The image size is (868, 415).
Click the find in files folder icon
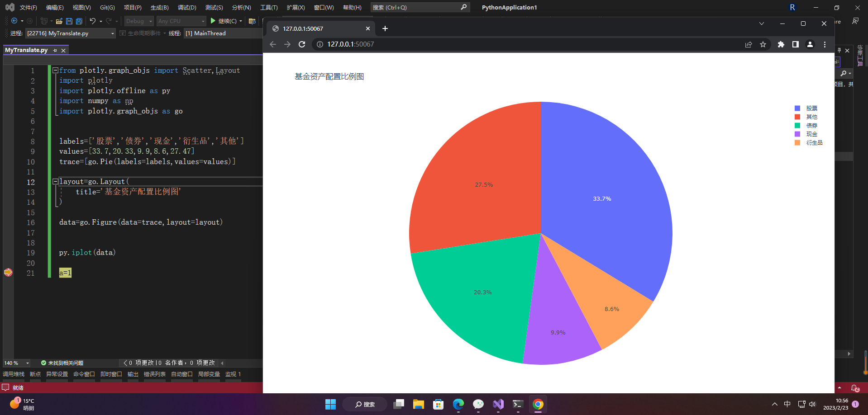252,21
